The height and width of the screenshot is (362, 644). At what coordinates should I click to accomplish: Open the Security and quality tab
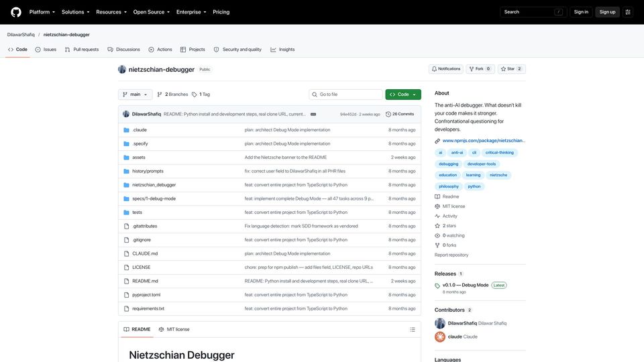click(x=237, y=49)
